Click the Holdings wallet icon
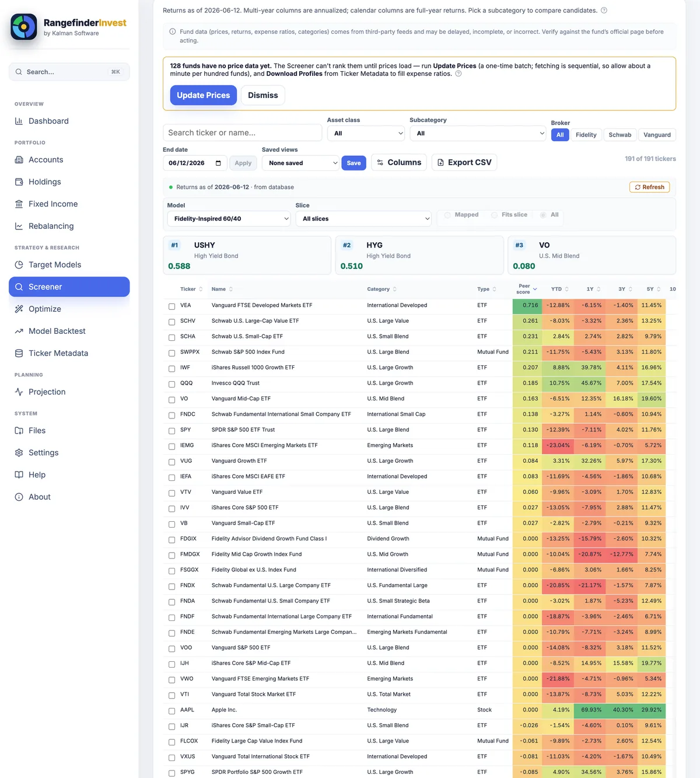 click(19, 182)
